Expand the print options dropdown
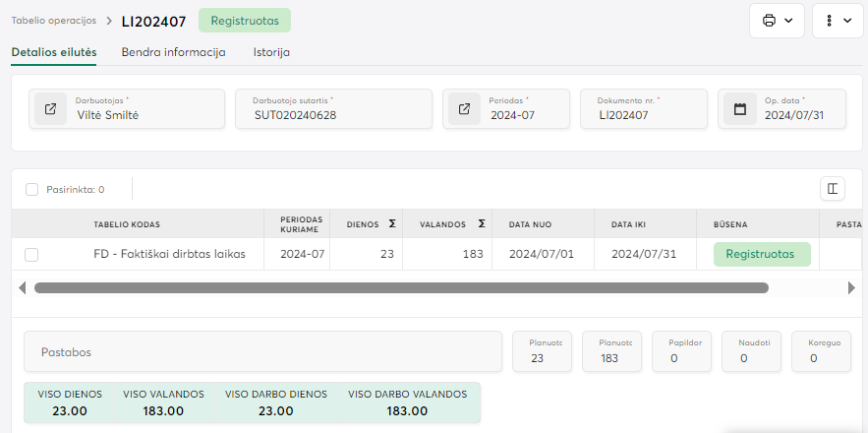Viewport: 868px width, 433px height. [x=777, y=21]
